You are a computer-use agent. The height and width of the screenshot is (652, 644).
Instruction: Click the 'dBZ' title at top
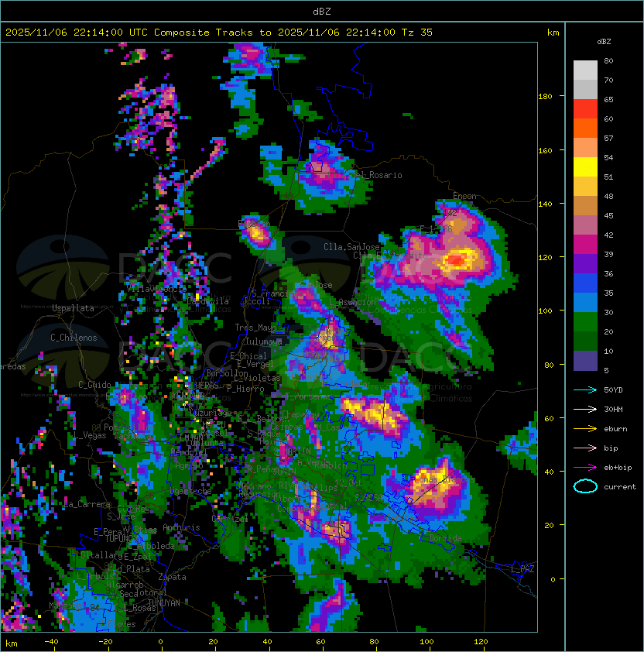(x=322, y=11)
